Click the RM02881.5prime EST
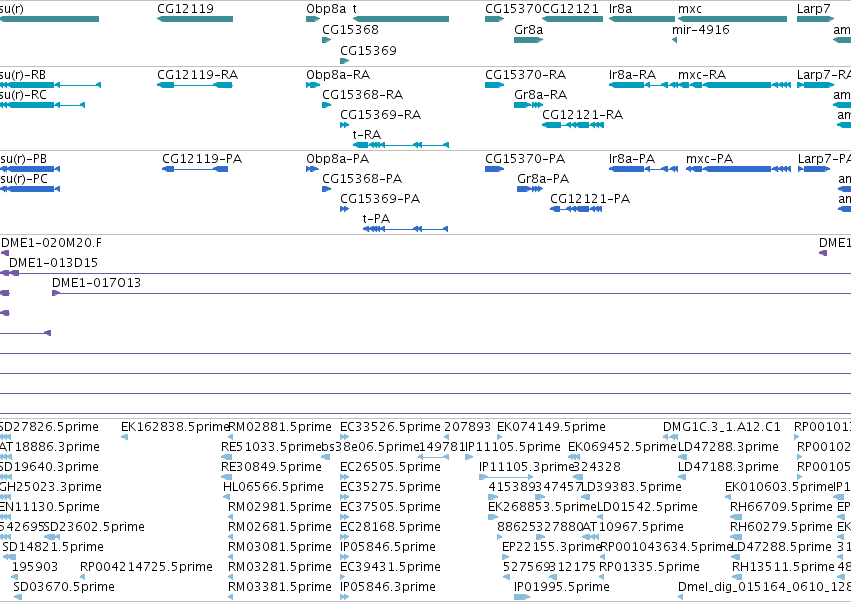 (230, 437)
